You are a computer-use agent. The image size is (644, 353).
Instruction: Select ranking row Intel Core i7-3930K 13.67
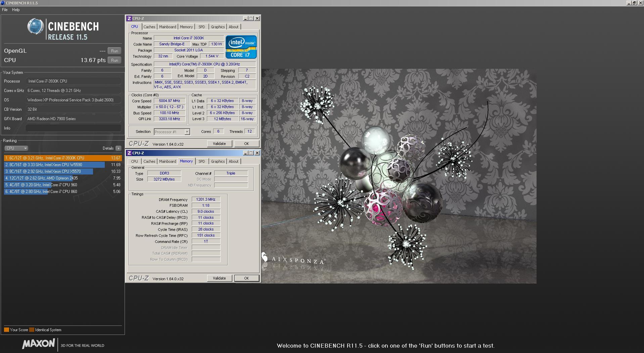click(x=62, y=158)
